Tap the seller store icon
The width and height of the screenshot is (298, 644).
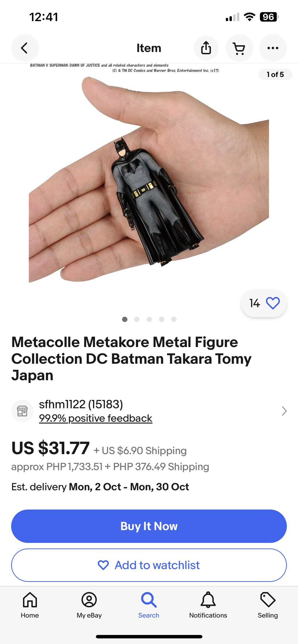(22, 411)
